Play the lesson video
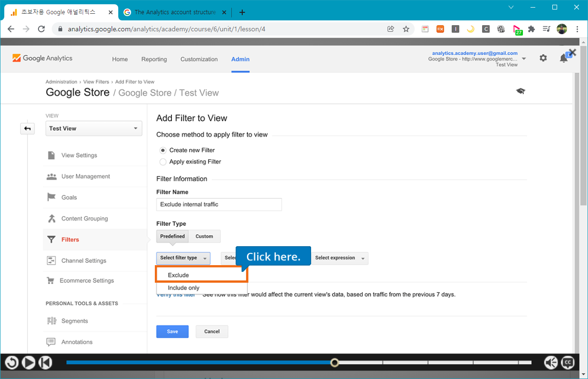Viewport: 588px width, 379px height. tap(28, 363)
